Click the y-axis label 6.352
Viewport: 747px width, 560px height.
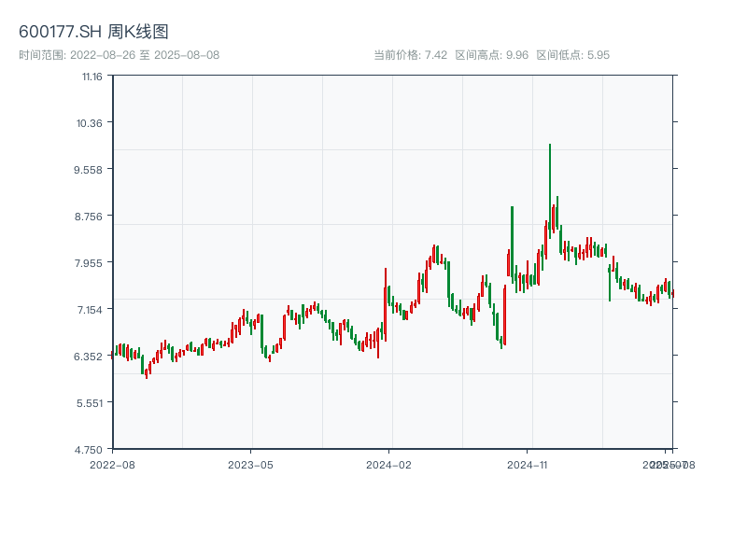click(88, 357)
